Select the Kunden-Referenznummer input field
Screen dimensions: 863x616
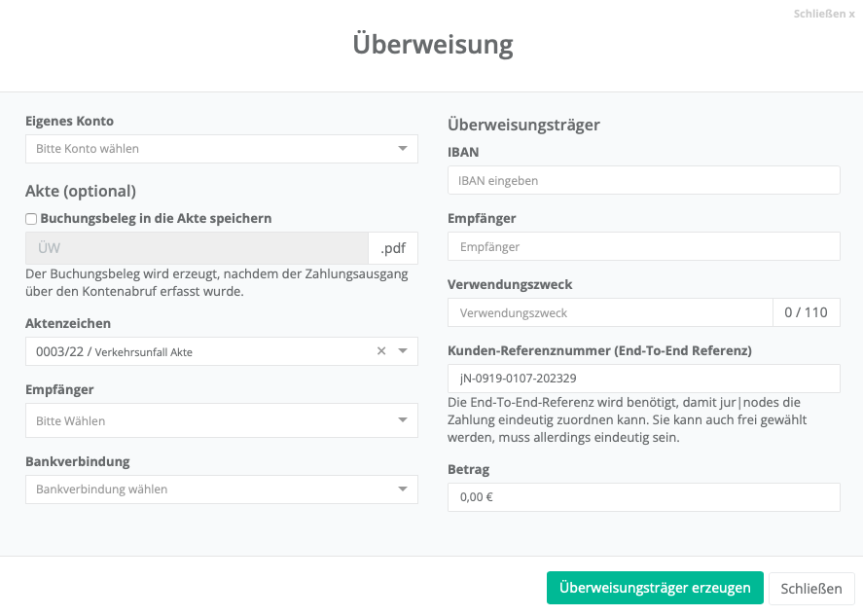tap(643, 379)
